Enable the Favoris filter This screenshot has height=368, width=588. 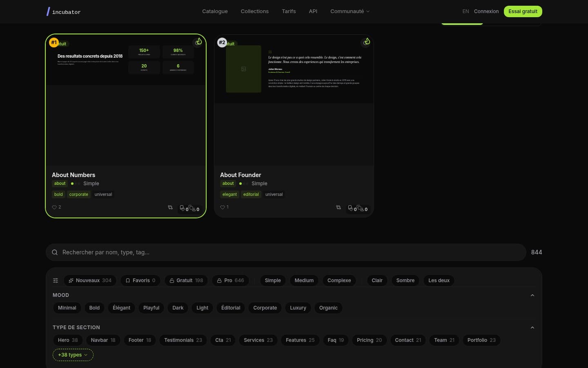pos(140,280)
